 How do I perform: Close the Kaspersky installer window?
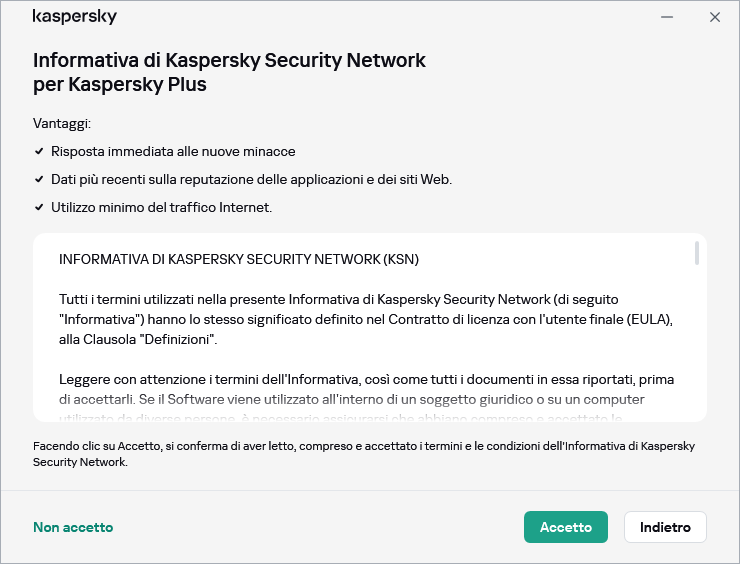(715, 17)
